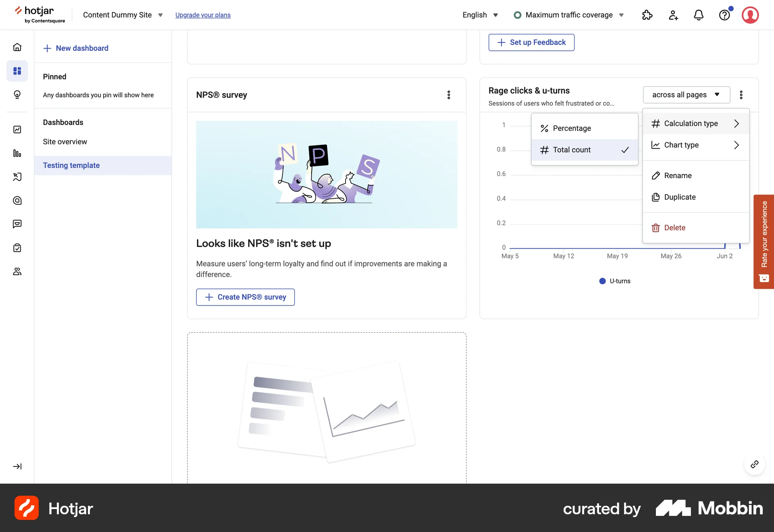
Task: Open the help question mark icon
Action: (x=725, y=15)
